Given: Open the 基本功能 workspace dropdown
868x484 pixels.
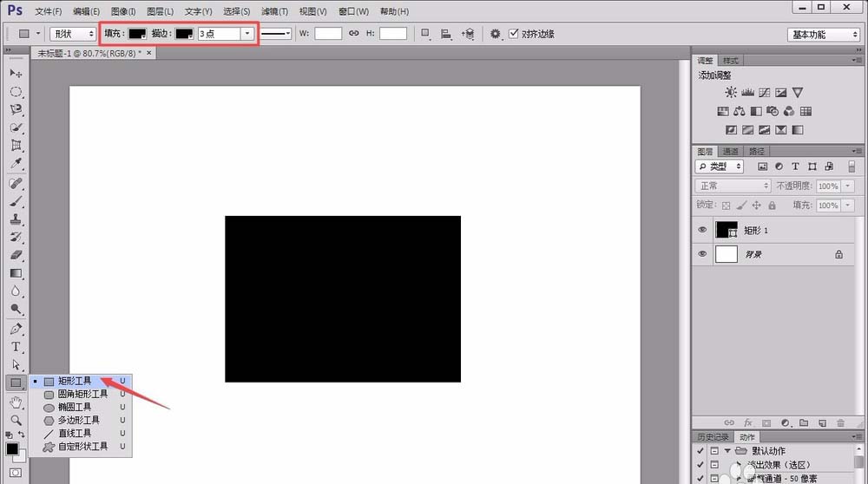Looking at the screenshot, I should (824, 35).
